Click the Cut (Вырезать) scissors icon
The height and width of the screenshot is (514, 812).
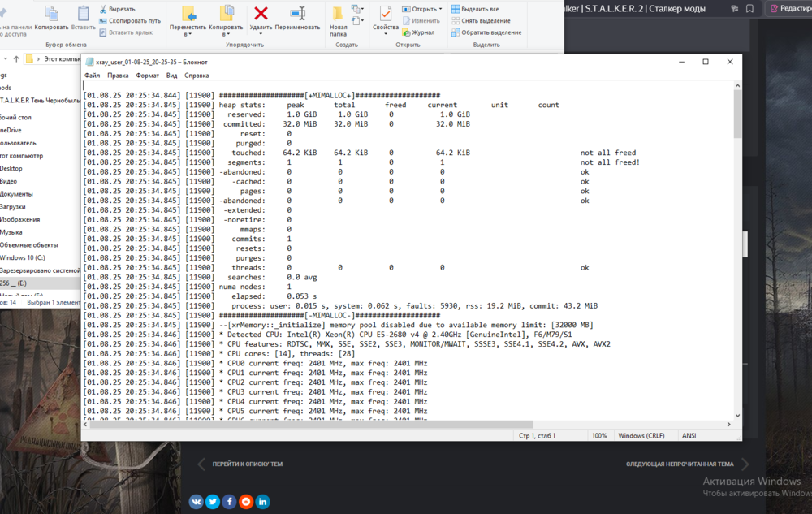(x=105, y=9)
